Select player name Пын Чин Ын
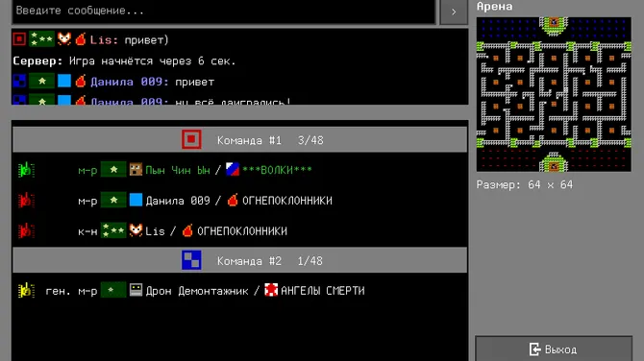The width and height of the screenshot is (644, 361). (x=178, y=170)
